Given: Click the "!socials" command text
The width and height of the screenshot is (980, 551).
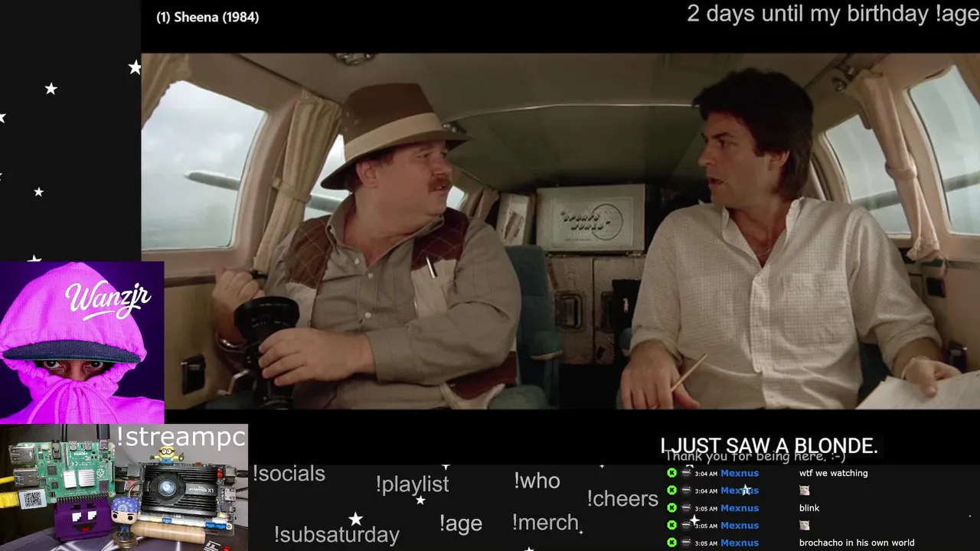Looking at the screenshot, I should coord(289,474).
